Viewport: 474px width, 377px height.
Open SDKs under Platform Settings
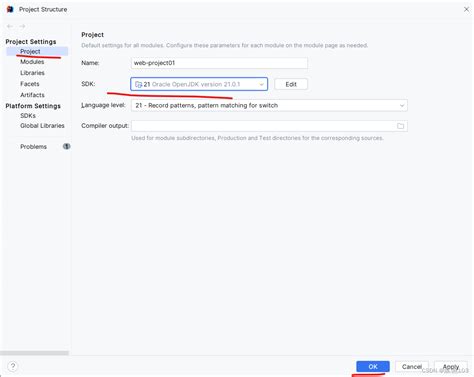(28, 116)
